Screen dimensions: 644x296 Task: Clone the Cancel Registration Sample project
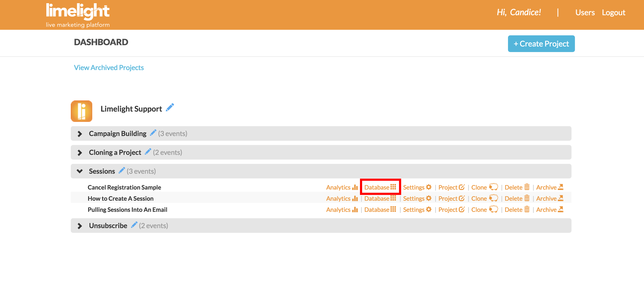[x=484, y=187]
